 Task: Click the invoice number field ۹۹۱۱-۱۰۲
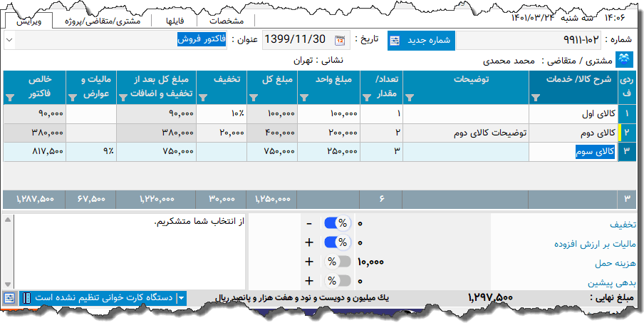[529, 40]
